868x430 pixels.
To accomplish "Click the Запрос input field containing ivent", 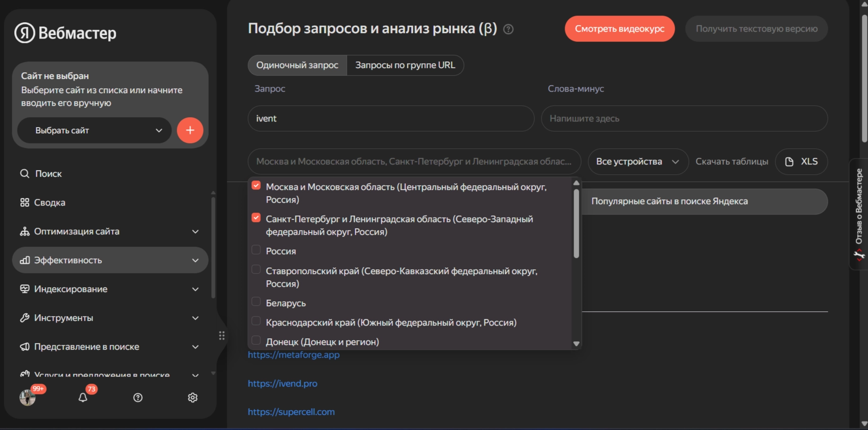I will click(x=391, y=119).
